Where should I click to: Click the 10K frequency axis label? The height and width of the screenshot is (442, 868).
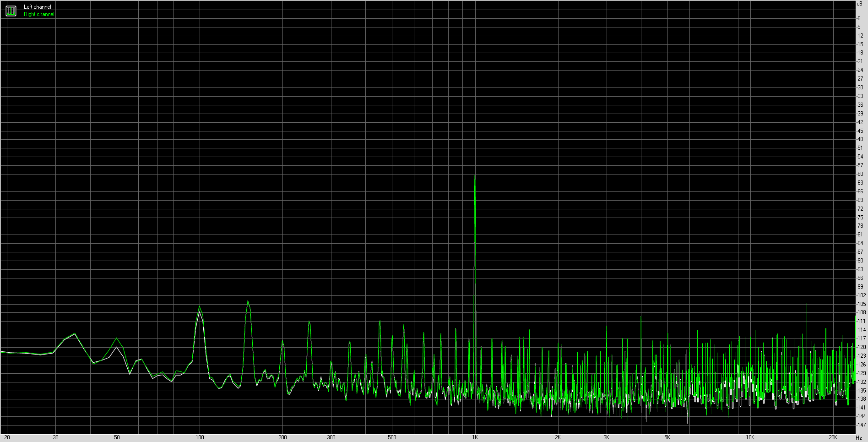750,437
